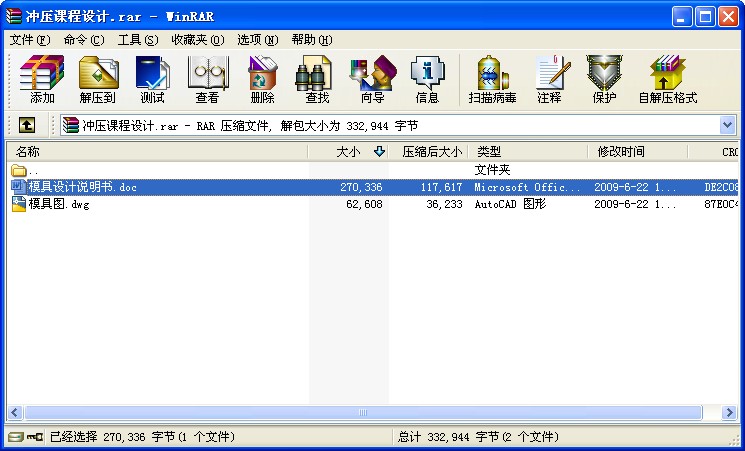Click the drive icon in status bar
Image resolution: width=745 pixels, height=451 pixels.
(x=16, y=436)
